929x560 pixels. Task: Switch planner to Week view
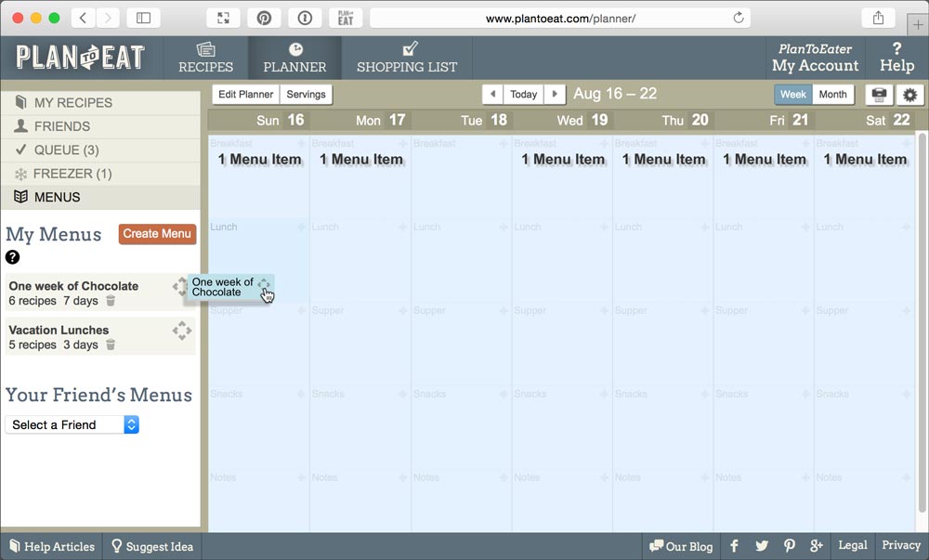tap(792, 94)
